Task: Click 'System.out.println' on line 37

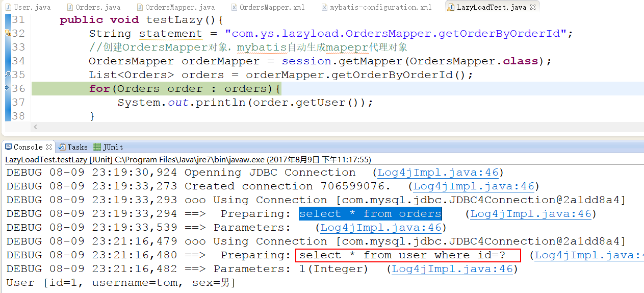Action: coord(182,102)
